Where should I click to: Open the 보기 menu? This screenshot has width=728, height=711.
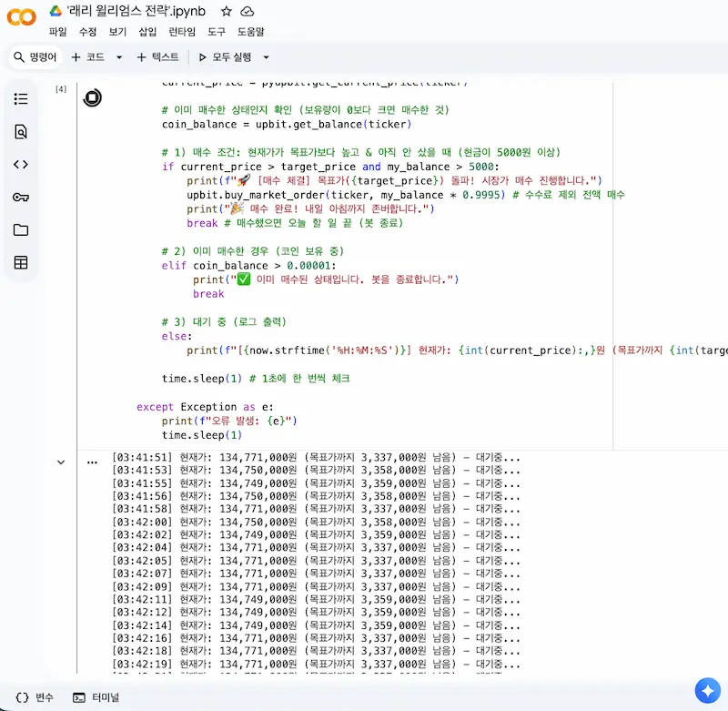(117, 32)
